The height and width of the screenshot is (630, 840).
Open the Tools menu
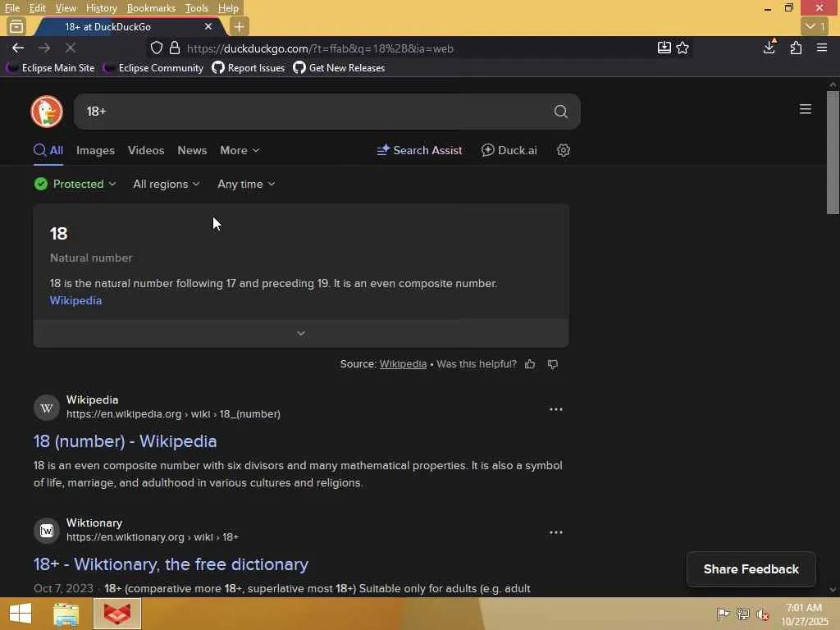point(196,8)
